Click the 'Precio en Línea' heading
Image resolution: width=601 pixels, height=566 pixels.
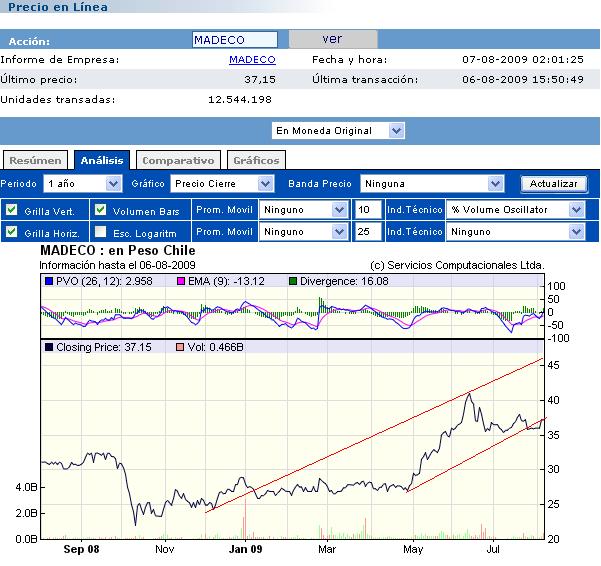(x=58, y=7)
